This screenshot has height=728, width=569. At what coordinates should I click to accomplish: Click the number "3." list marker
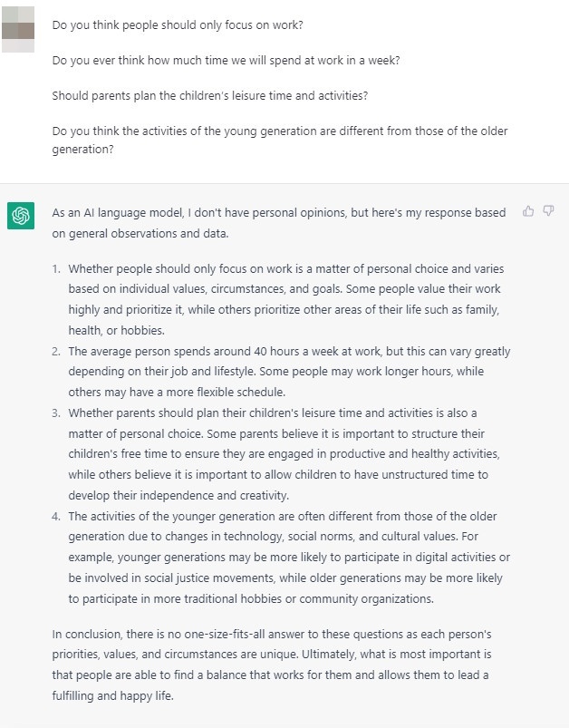(56, 413)
